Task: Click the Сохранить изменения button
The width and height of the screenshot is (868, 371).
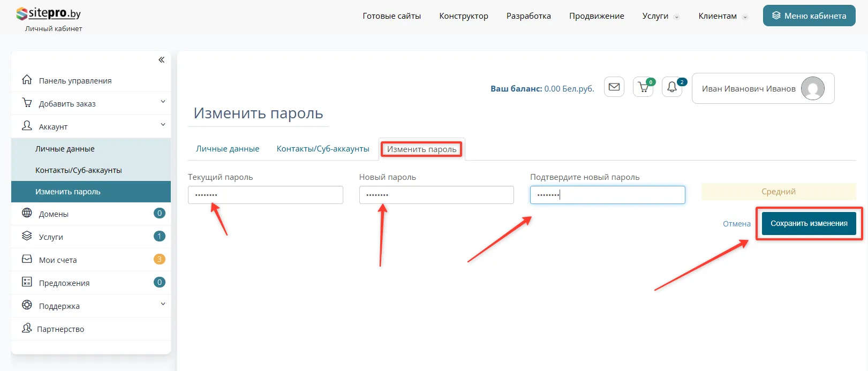Action: (809, 224)
